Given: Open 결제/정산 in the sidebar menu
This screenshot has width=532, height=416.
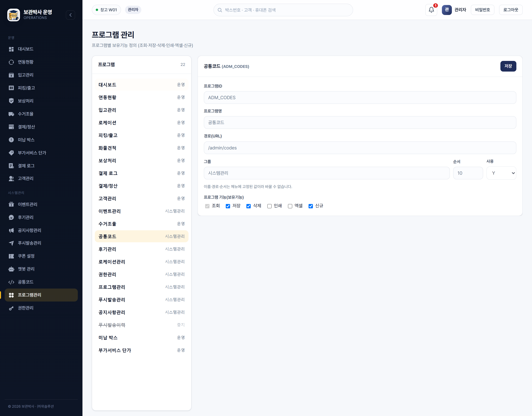Looking at the screenshot, I should click(x=41, y=127).
